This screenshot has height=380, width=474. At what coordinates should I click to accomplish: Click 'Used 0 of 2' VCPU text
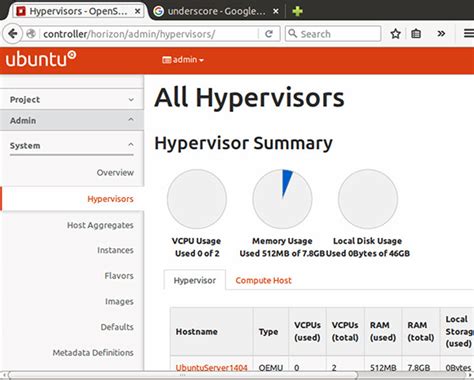pyautogui.click(x=197, y=253)
